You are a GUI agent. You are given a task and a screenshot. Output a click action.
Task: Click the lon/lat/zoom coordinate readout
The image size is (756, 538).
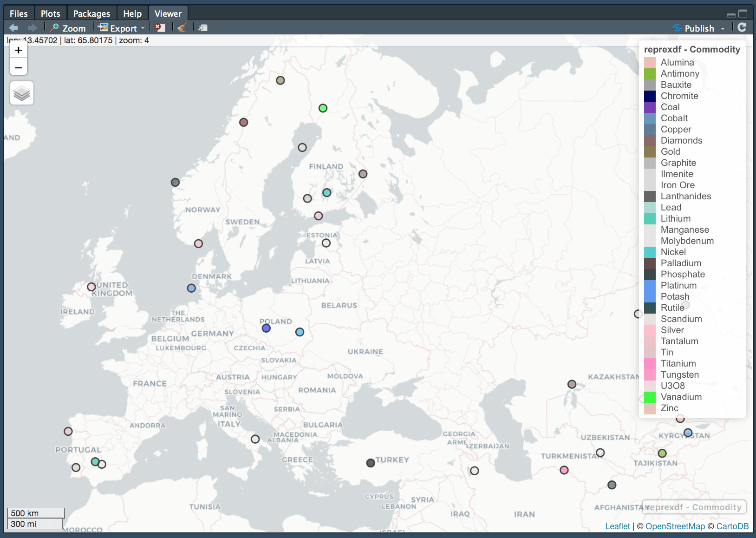pos(78,40)
